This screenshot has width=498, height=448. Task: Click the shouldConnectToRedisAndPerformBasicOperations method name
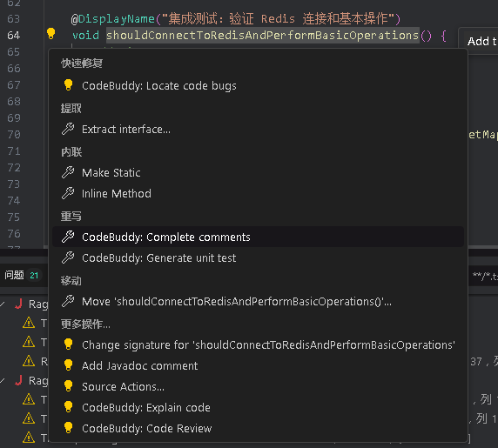coord(263,35)
